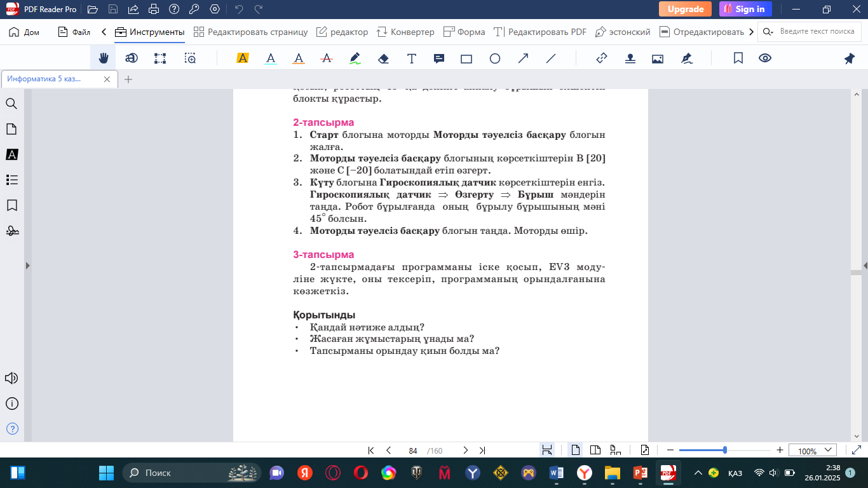Choose the Squiggly underline tool
The height and width of the screenshot is (488, 868).
[x=299, y=58]
